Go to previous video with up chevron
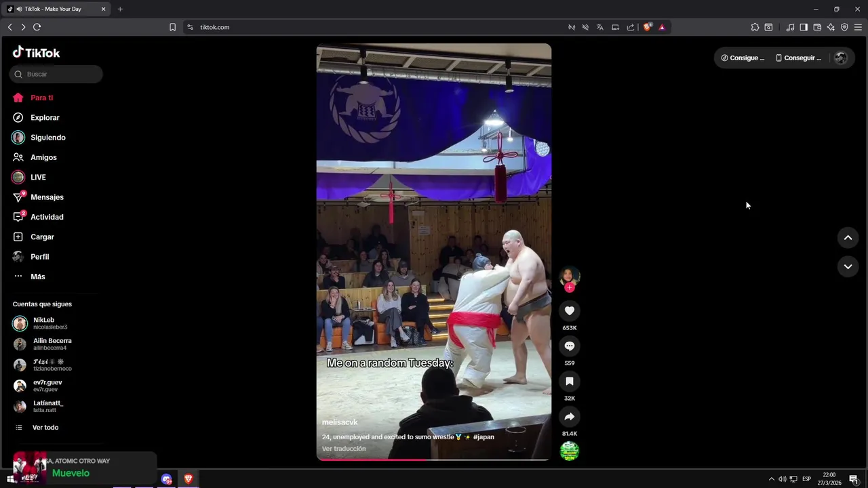This screenshot has height=488, width=868. pos(848,238)
